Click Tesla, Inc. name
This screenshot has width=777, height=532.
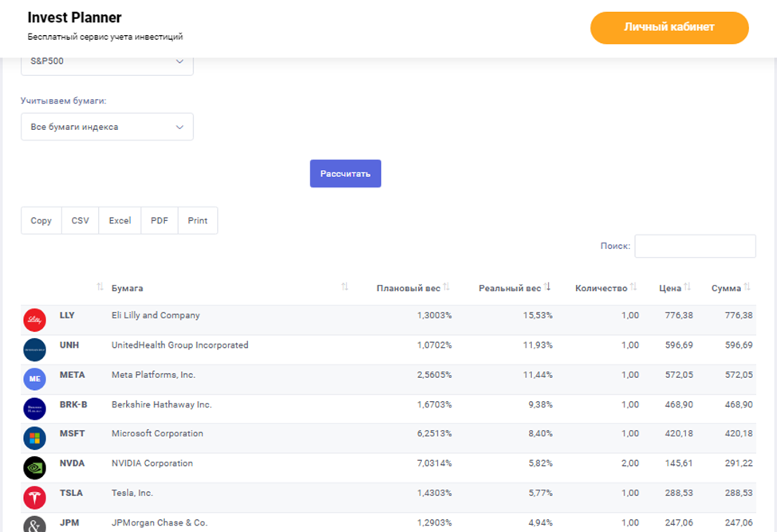(x=132, y=492)
